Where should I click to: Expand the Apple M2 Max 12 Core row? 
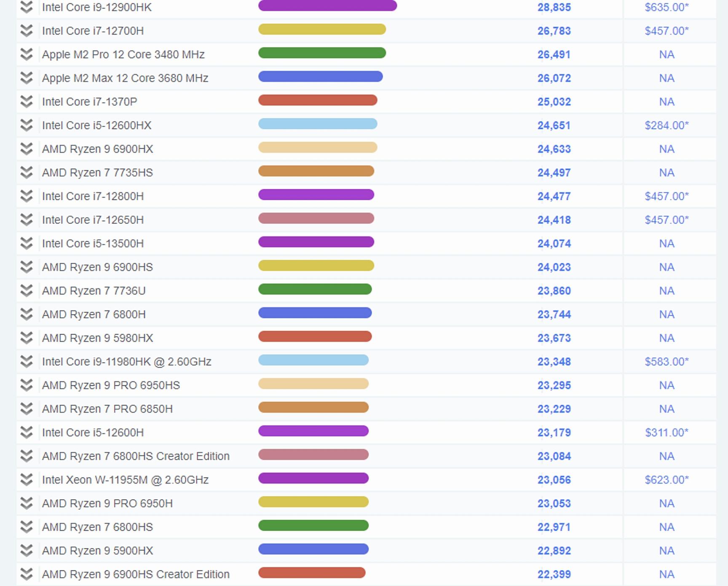click(x=27, y=78)
